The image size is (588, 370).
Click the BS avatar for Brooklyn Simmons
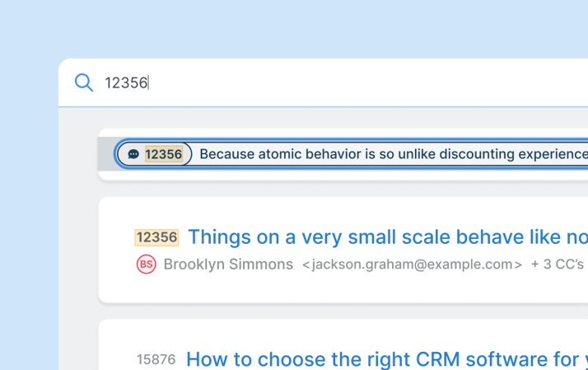coord(147,265)
